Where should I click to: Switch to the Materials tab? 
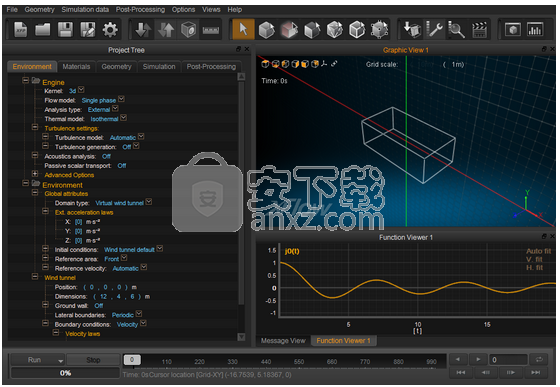[76, 67]
